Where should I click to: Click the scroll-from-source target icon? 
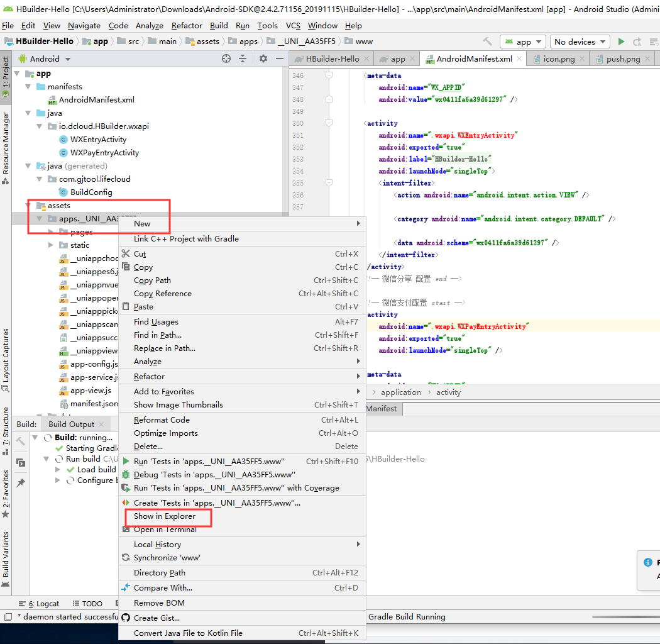coord(226,58)
